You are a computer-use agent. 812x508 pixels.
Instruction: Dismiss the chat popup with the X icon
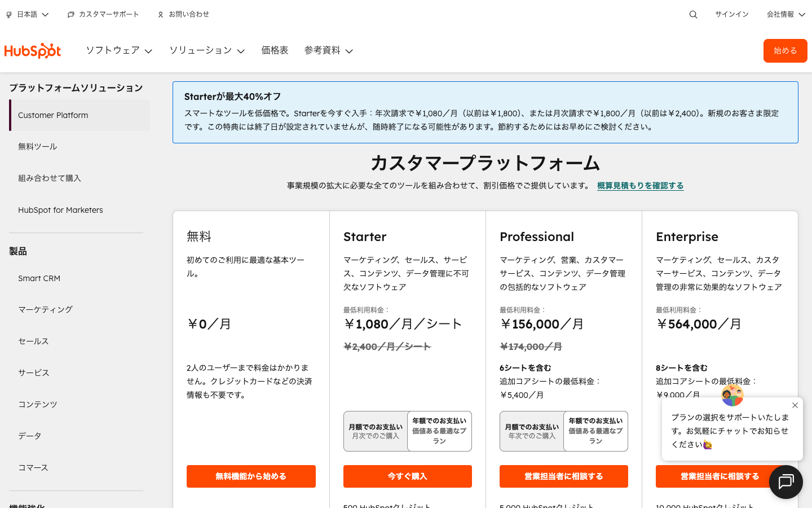tap(795, 405)
